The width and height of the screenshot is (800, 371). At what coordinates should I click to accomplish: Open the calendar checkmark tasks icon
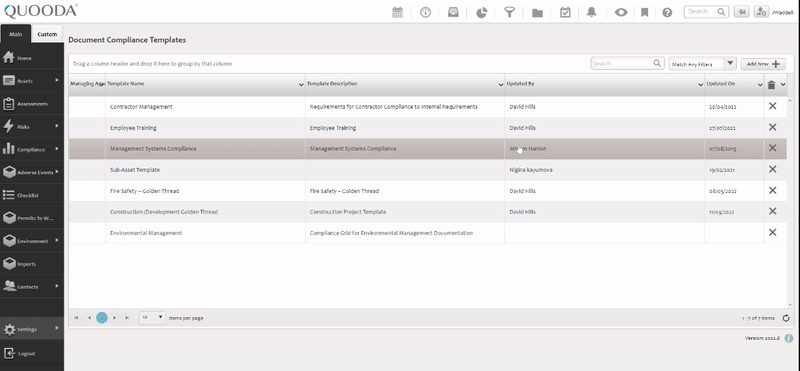565,12
